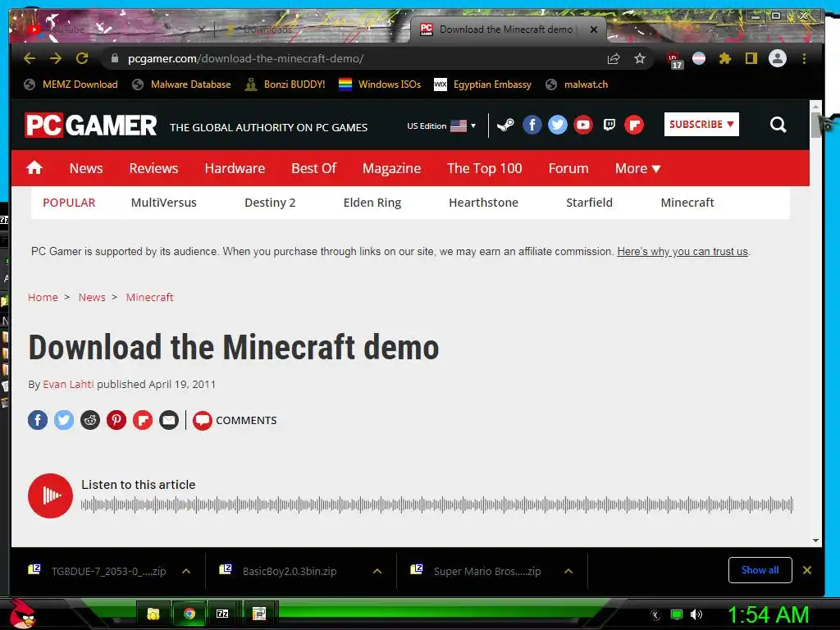Open Chrome's three-dot menu

804,58
